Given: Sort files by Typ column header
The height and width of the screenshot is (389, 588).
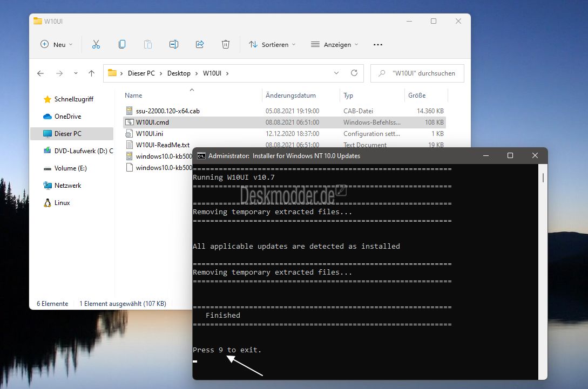Looking at the screenshot, I should click(348, 95).
